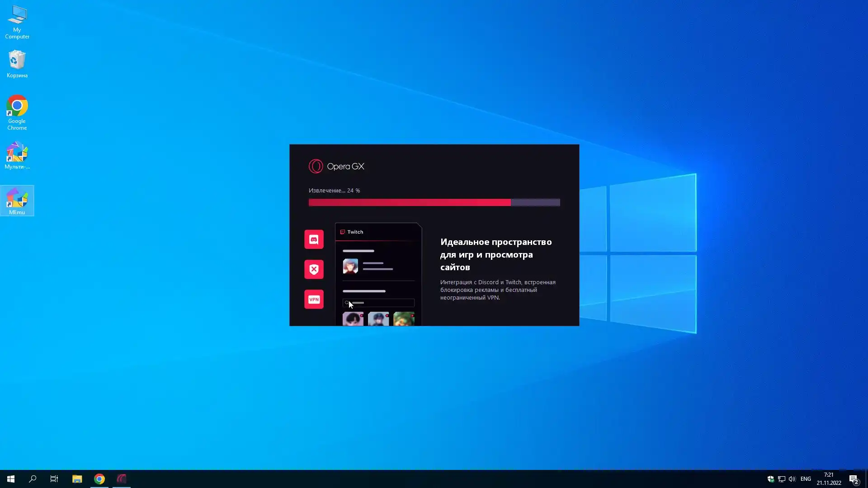Open the Windows Start menu
This screenshot has width=868, height=488.
coord(11,479)
